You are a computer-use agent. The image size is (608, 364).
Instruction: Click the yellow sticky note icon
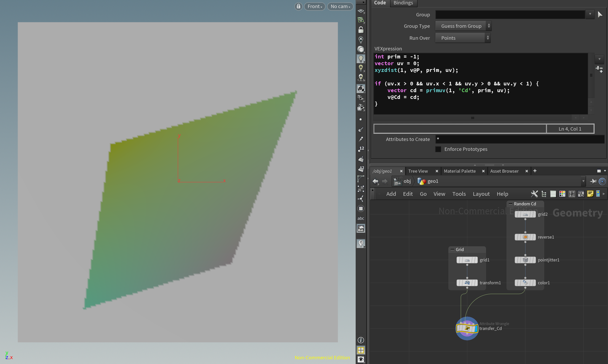[x=590, y=194]
